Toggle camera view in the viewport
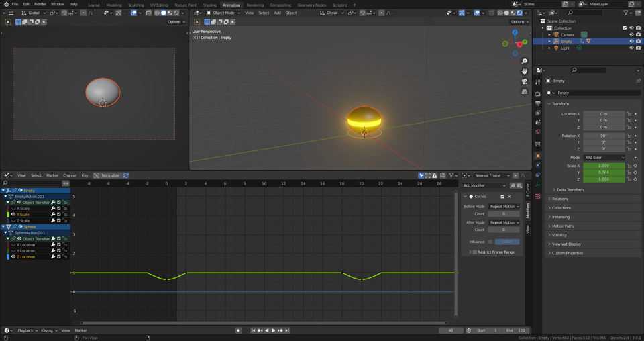The width and height of the screenshot is (644, 341). coord(525,81)
